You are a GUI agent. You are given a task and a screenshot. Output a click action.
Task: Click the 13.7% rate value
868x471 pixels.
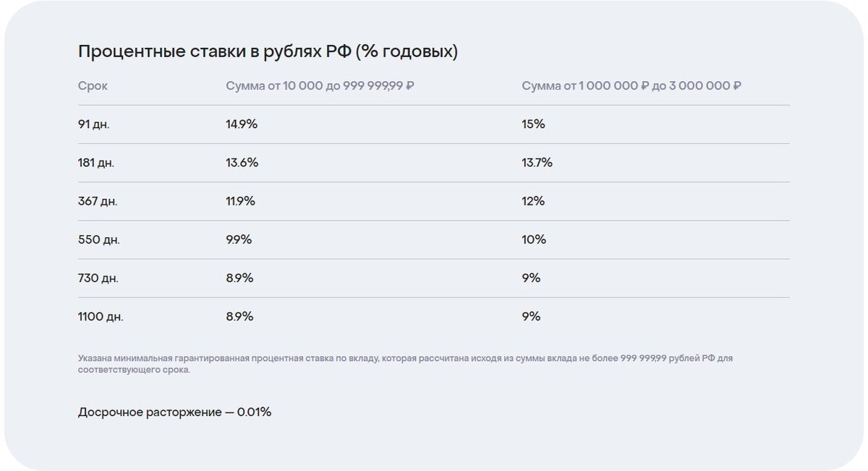pos(537,163)
